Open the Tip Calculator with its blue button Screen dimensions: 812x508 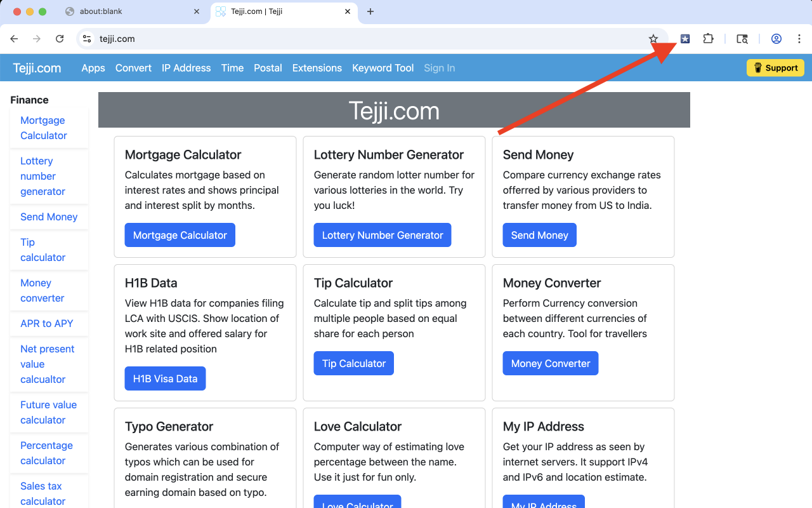pyautogui.click(x=353, y=363)
